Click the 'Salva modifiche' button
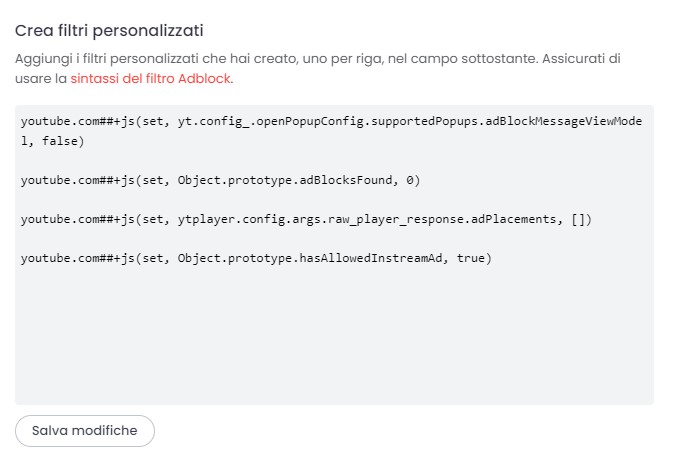The height and width of the screenshot is (472, 673). (85, 430)
